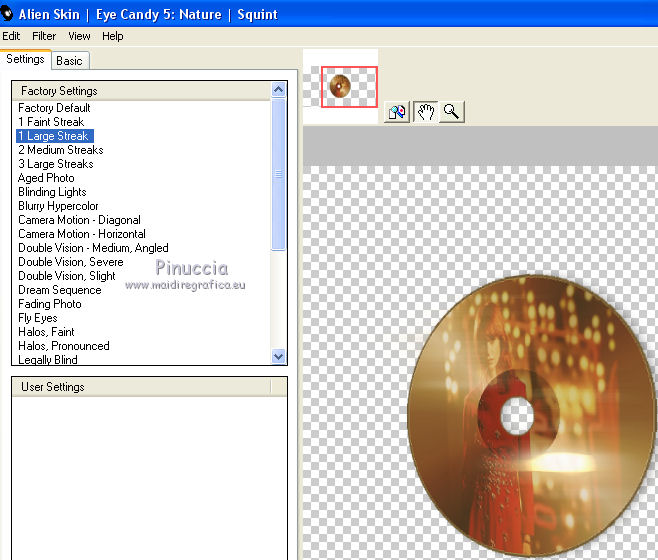
Task: Pick Camera Motion - Horizontal preset
Action: (x=82, y=234)
